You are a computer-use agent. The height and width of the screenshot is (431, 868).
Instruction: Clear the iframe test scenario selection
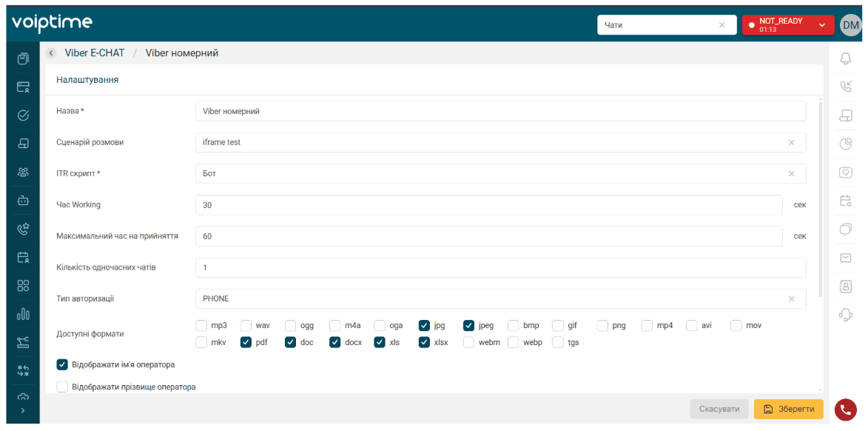(792, 142)
